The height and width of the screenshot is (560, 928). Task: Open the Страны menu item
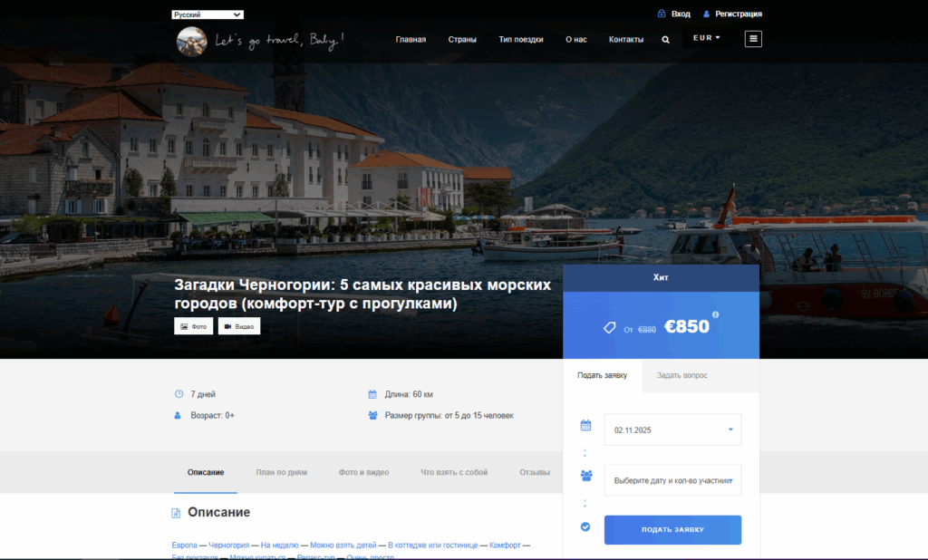pos(462,40)
